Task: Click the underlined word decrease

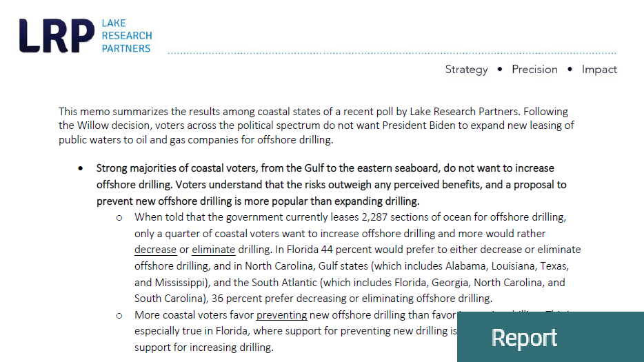Action: (x=155, y=250)
